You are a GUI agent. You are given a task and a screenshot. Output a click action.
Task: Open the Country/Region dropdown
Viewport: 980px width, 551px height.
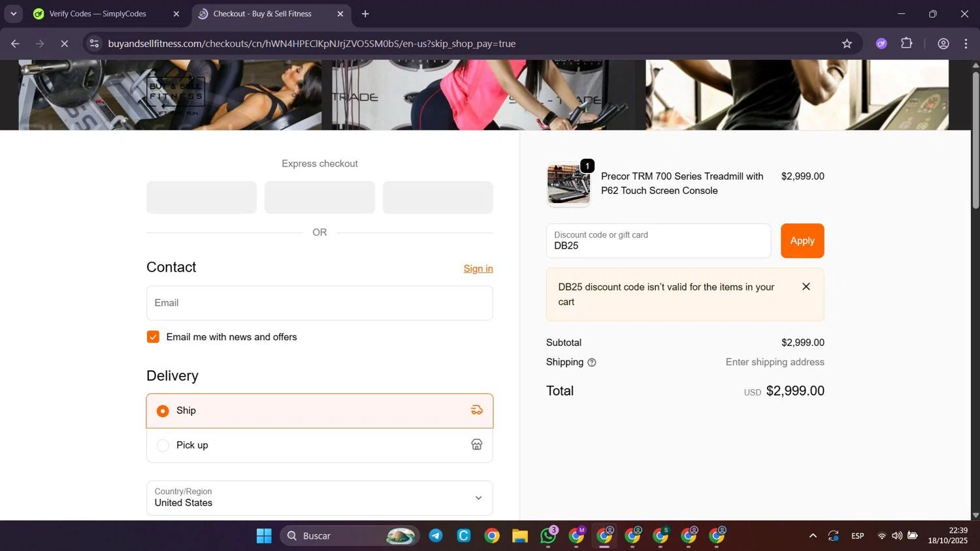tap(319, 498)
